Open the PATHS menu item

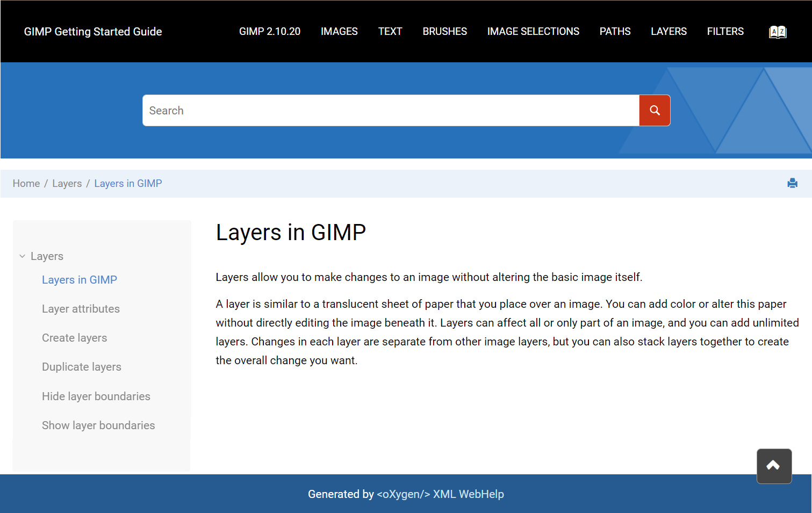[615, 31]
